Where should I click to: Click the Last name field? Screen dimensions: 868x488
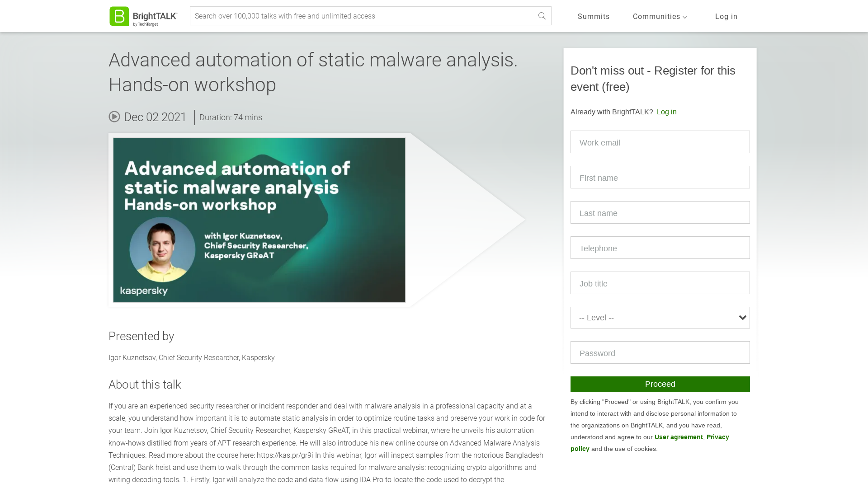pyautogui.click(x=660, y=212)
